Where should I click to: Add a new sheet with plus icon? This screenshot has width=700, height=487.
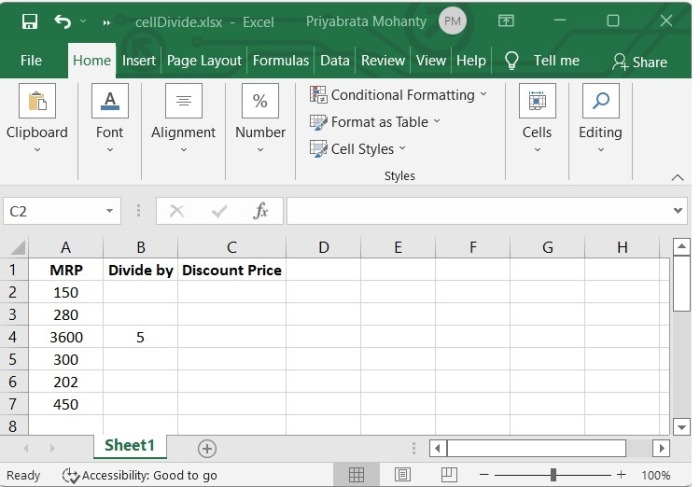tap(207, 448)
